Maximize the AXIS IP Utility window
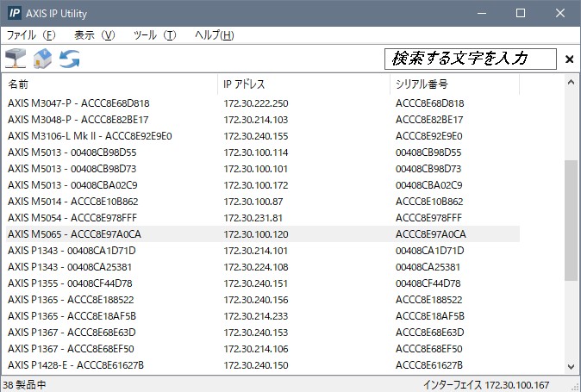The height and width of the screenshot is (392, 581). click(521, 13)
